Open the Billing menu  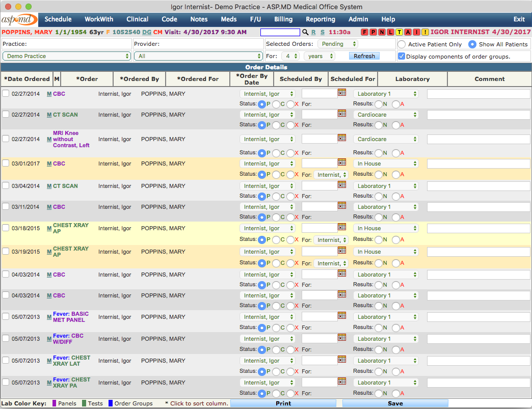[x=283, y=19]
